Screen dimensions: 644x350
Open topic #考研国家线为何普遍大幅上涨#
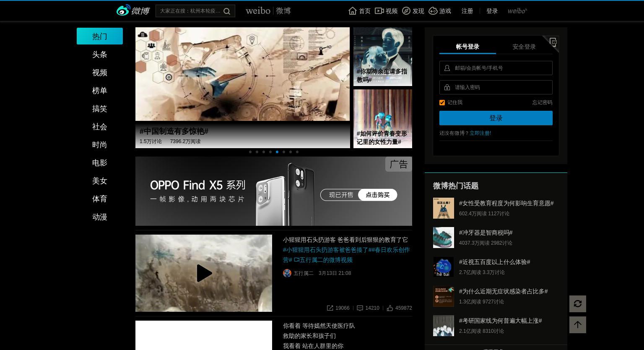click(x=500, y=321)
